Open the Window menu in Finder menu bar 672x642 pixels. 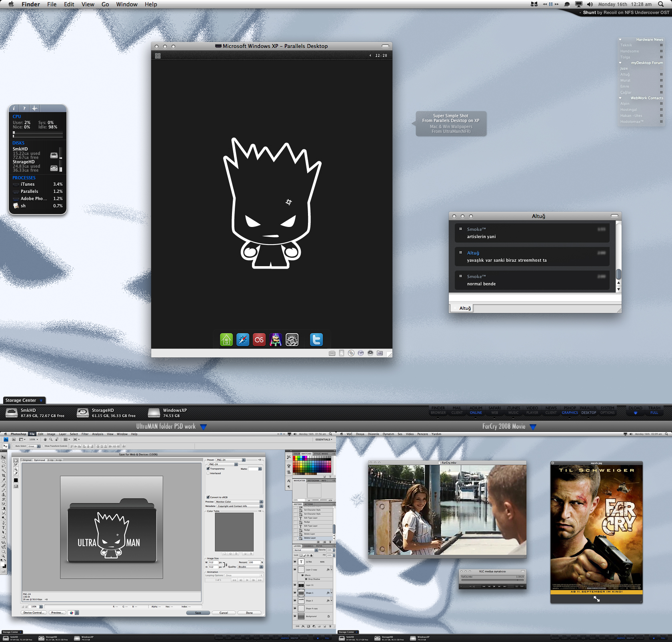[127, 4]
